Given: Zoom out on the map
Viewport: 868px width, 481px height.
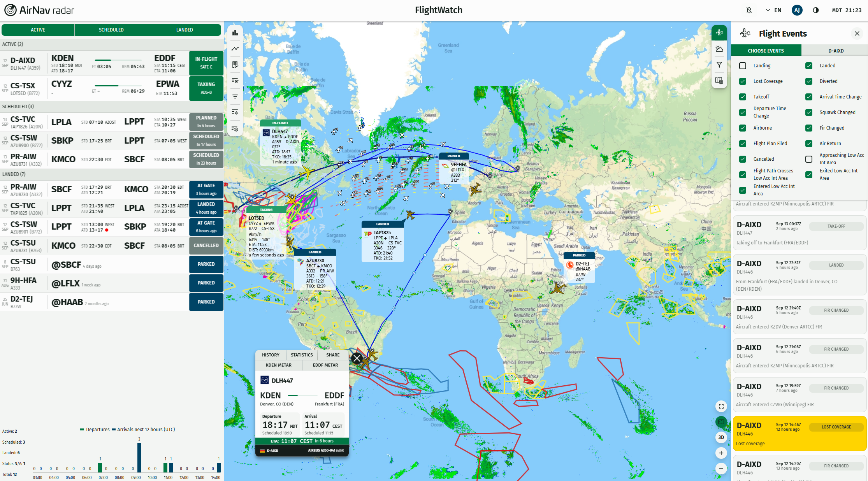Looking at the screenshot, I should [721, 469].
